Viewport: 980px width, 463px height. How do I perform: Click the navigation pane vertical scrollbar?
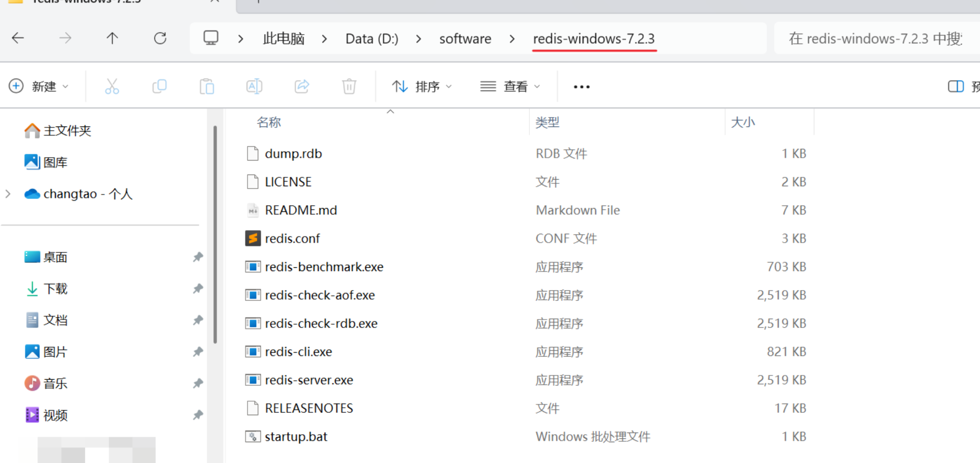pyautogui.click(x=215, y=234)
